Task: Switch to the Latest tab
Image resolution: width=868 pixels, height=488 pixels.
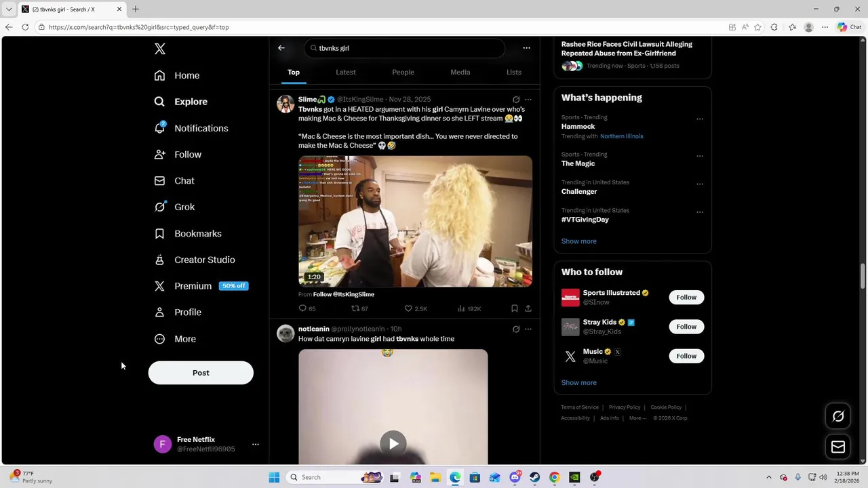Action: (346, 72)
